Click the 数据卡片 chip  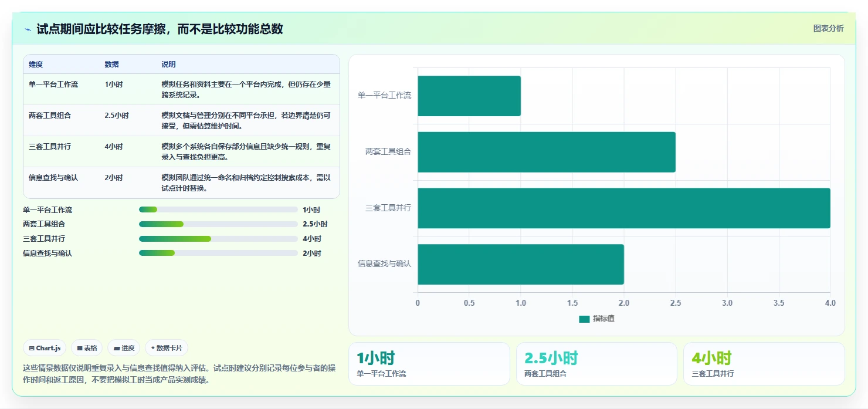click(x=167, y=348)
